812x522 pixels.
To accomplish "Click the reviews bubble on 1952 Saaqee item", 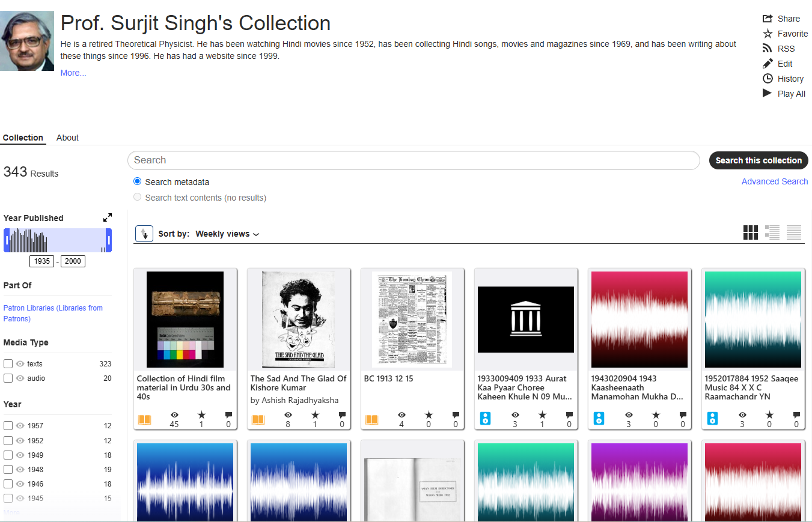I will 796,415.
